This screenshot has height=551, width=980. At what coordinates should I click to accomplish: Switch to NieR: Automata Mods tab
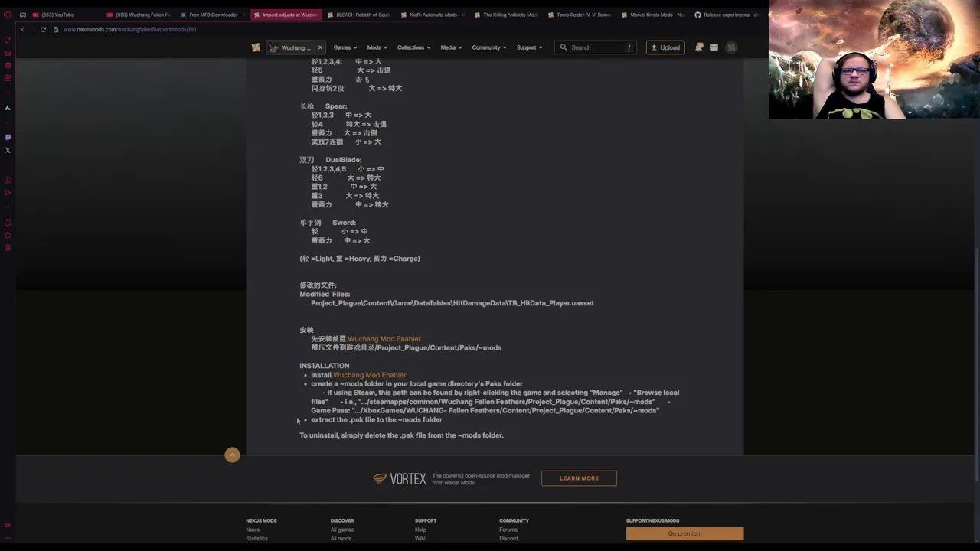point(433,15)
